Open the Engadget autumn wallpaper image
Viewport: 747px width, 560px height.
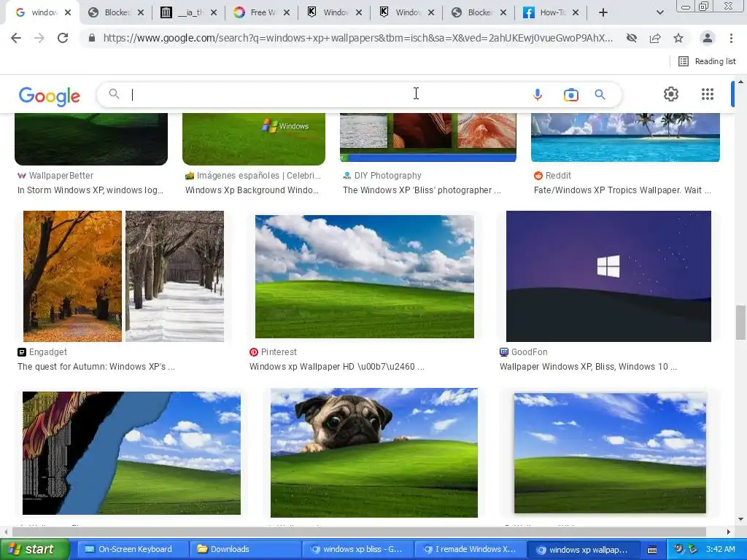(123, 276)
